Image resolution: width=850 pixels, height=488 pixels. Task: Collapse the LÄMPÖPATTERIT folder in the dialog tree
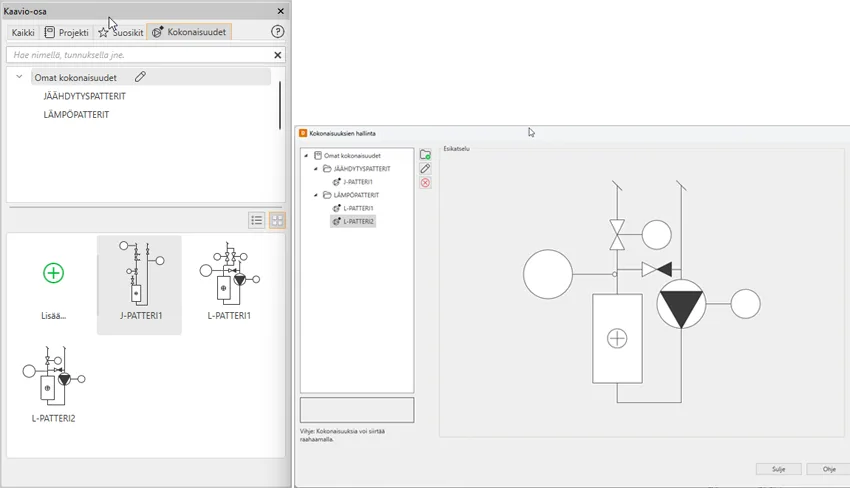click(x=316, y=195)
